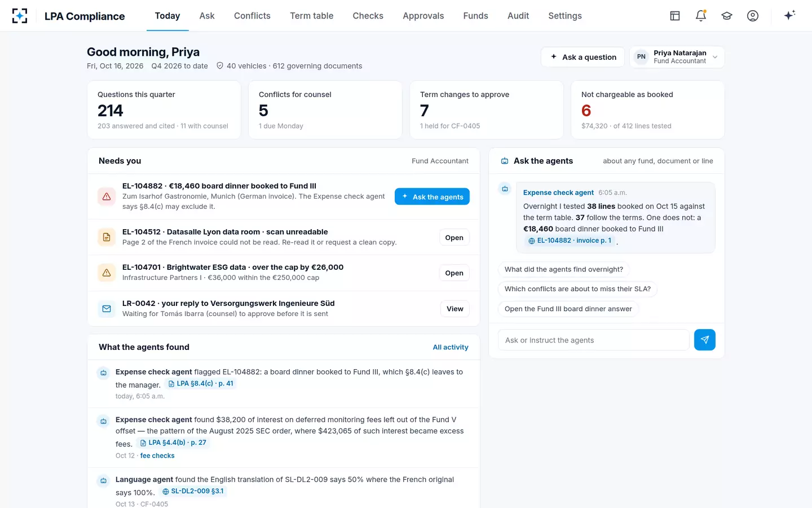Click the document icon for EL-104512
Image resolution: width=812 pixels, height=508 pixels.
tap(107, 237)
